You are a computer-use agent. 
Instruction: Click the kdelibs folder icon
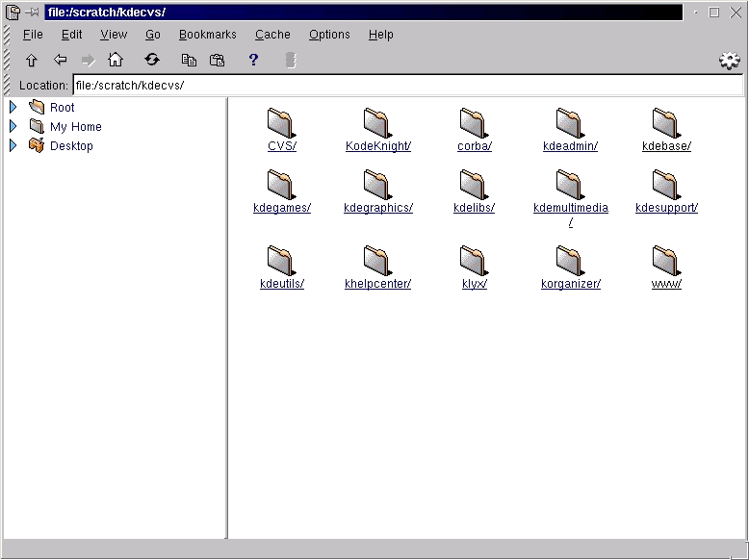click(473, 184)
